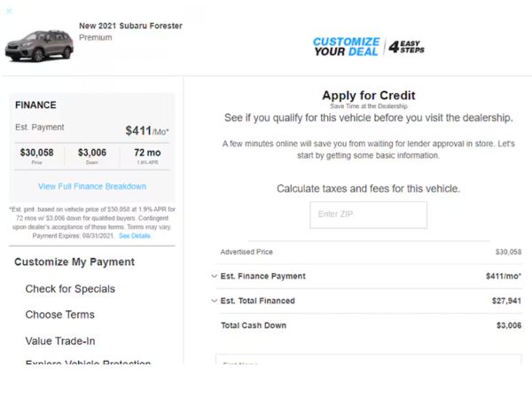The height and width of the screenshot is (399, 532).
Task: Open Explore Vehicle Protection step
Action: coord(88,362)
